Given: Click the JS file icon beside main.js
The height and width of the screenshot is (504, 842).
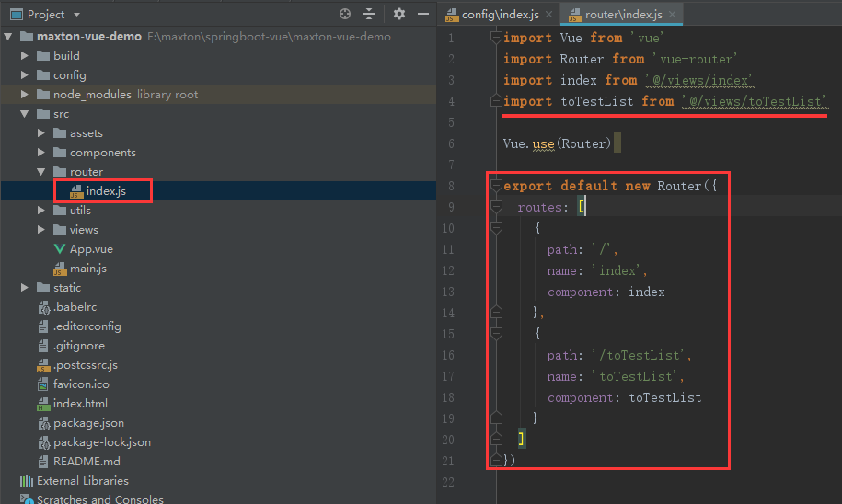Looking at the screenshot, I should (60, 269).
